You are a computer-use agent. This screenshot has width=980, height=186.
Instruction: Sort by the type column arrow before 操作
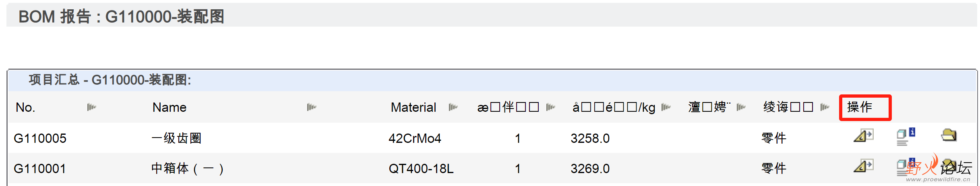pyautogui.click(x=825, y=107)
